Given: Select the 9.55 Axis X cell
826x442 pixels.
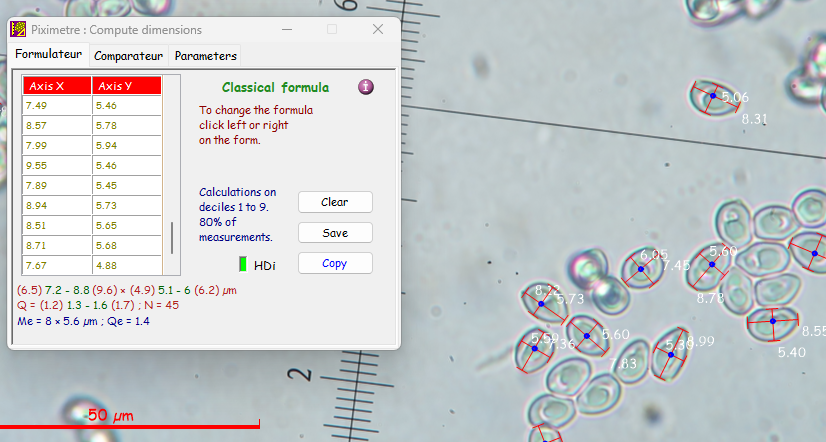Looking at the screenshot, I should [57, 165].
